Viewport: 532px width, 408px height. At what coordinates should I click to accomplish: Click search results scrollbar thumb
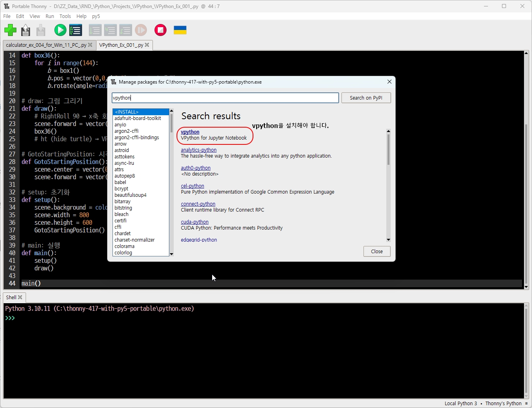(388, 149)
